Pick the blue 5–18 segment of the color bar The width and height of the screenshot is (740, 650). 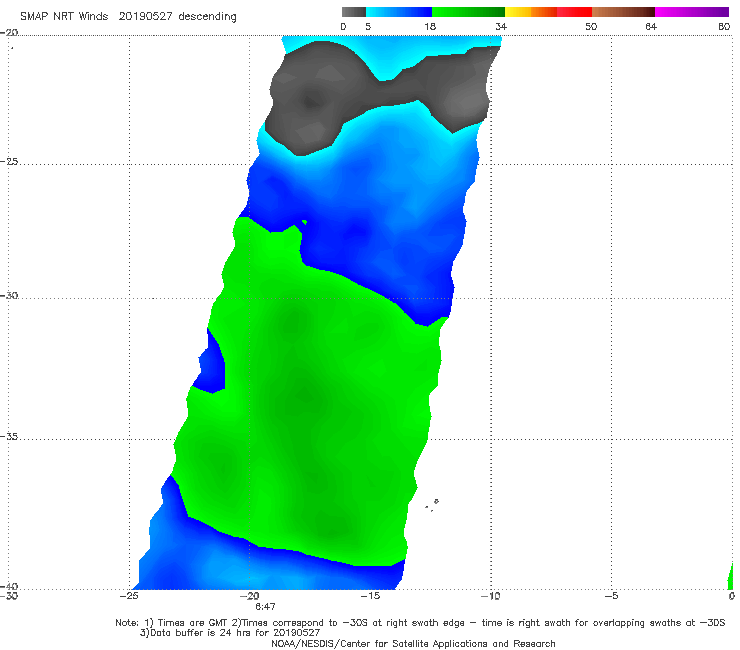tap(399, 12)
